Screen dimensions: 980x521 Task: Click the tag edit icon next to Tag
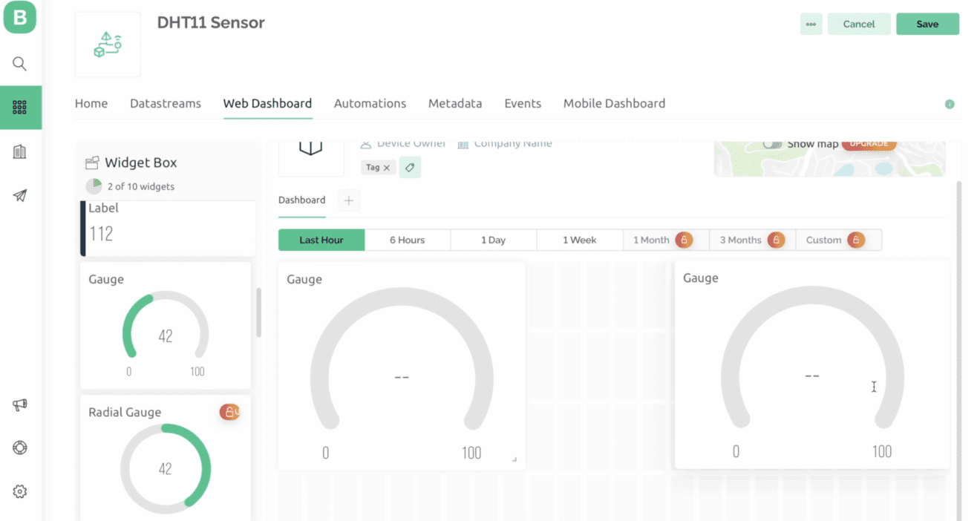click(x=410, y=167)
